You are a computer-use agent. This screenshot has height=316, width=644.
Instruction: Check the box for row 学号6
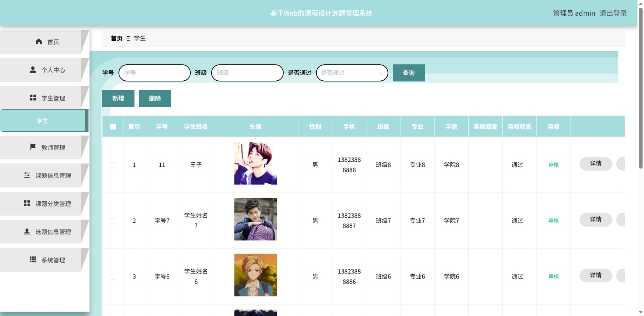(x=113, y=277)
